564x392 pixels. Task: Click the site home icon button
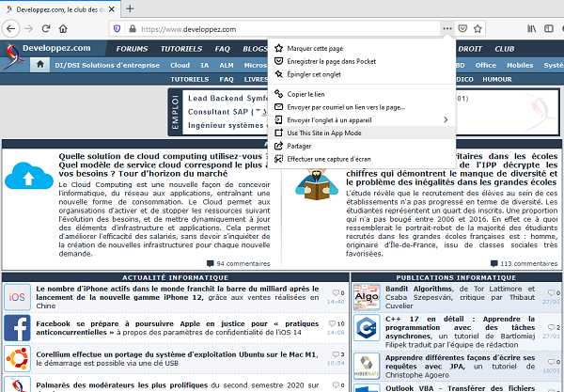[39, 65]
